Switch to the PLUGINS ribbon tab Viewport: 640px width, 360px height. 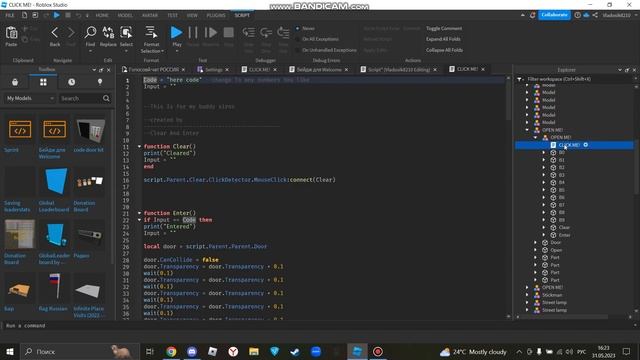(216, 15)
